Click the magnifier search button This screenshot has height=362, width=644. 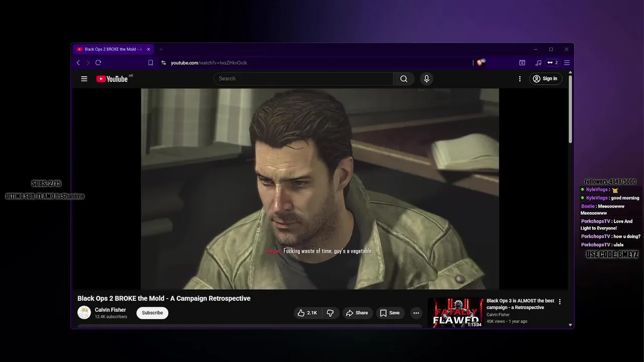coord(404,78)
